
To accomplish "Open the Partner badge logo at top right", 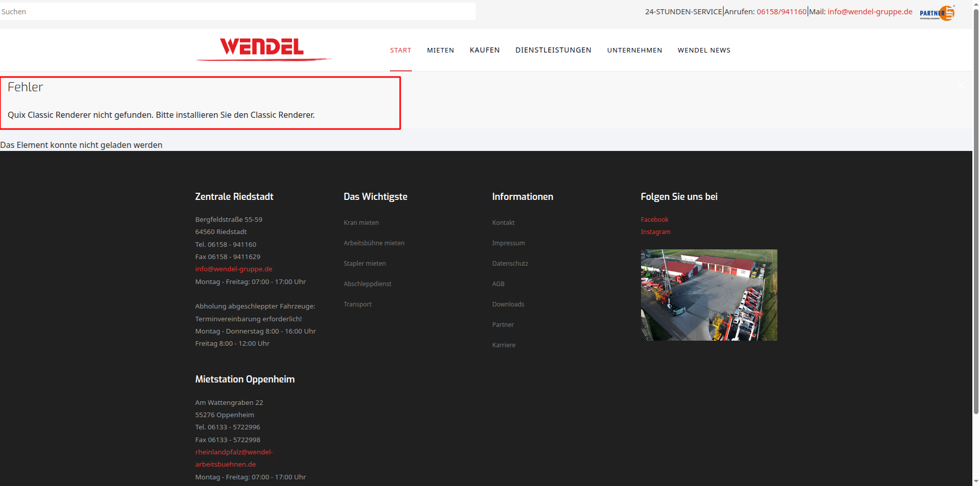I will (x=937, y=13).
